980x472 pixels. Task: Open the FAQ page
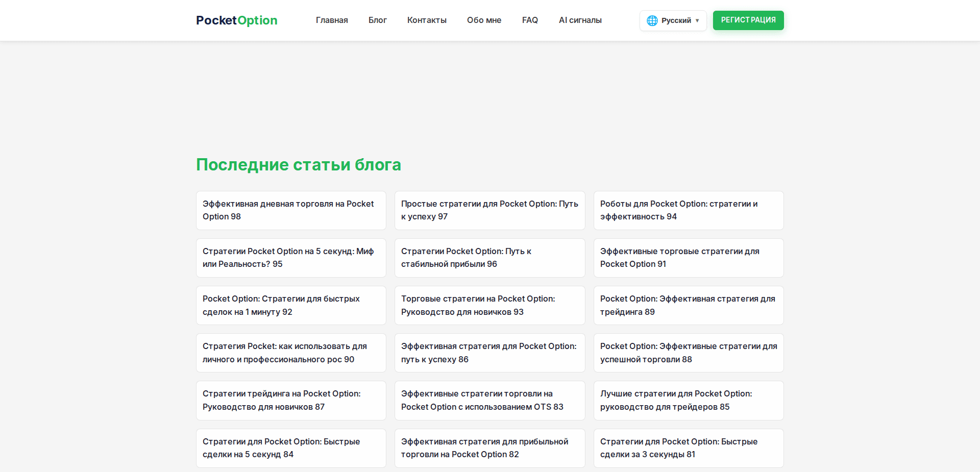(x=530, y=20)
